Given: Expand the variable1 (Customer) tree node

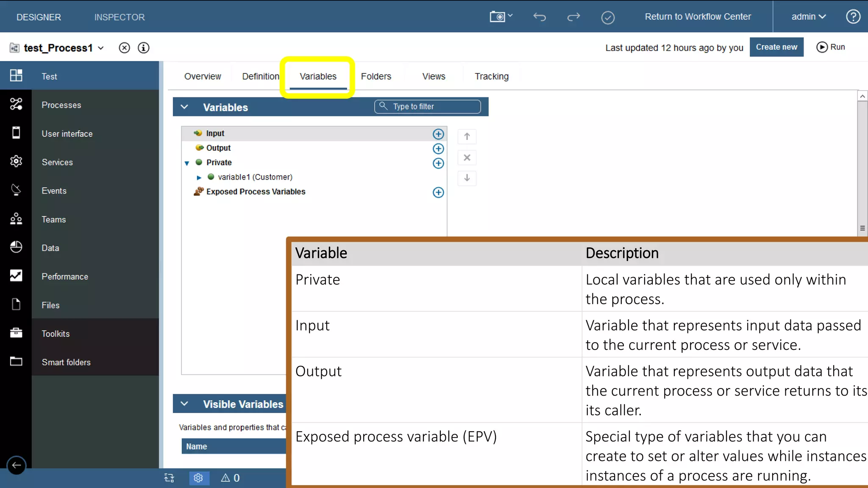Looking at the screenshot, I should [x=199, y=177].
